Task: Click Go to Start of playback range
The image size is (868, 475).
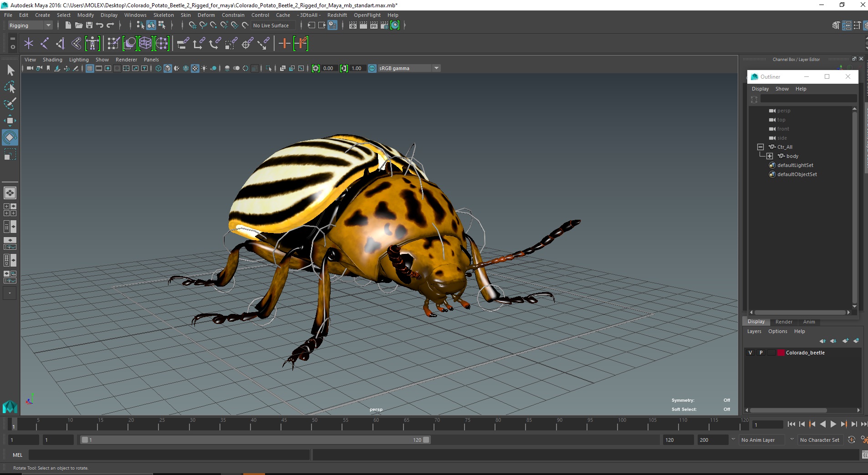Action: point(791,424)
